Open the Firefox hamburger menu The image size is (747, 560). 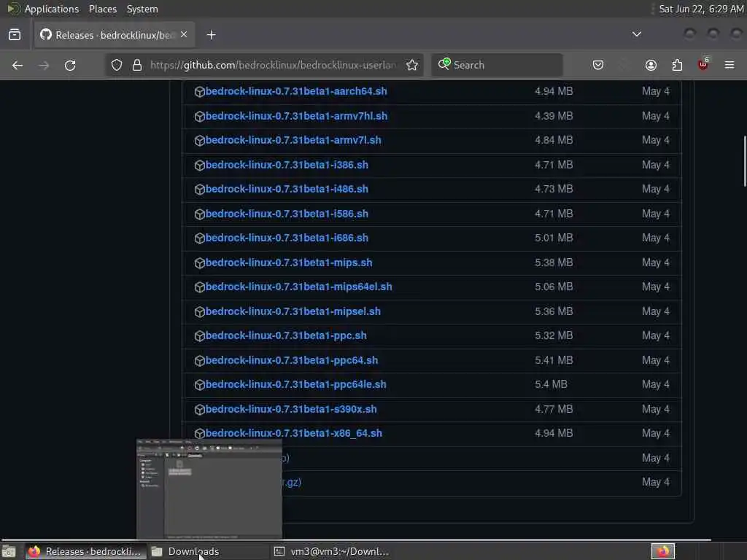pos(729,65)
